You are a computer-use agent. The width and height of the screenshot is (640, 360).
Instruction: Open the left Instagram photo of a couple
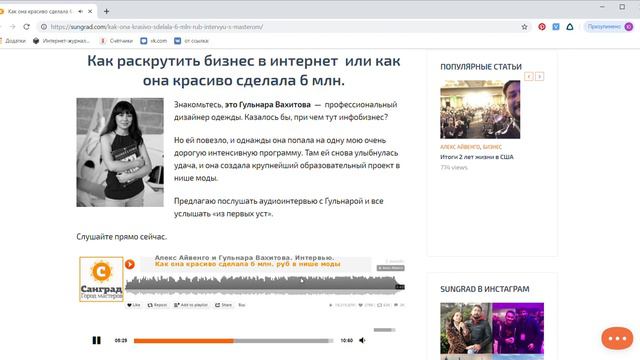(466, 328)
